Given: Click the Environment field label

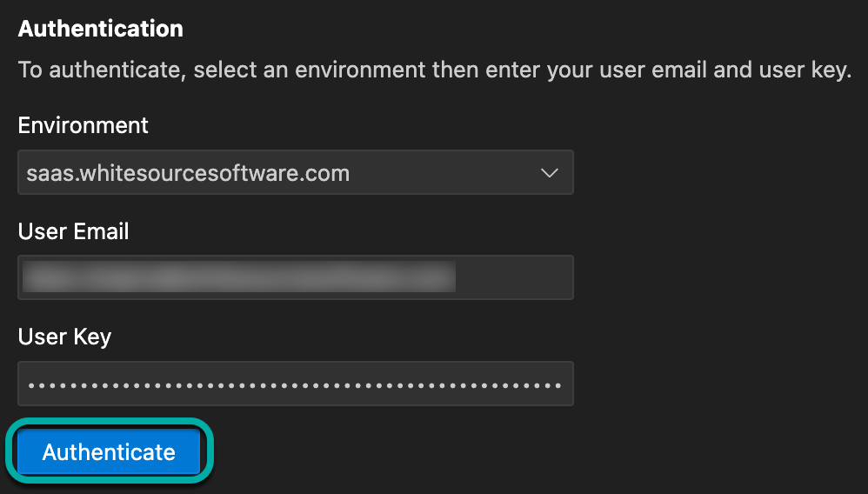Looking at the screenshot, I should pyautogui.click(x=83, y=125).
